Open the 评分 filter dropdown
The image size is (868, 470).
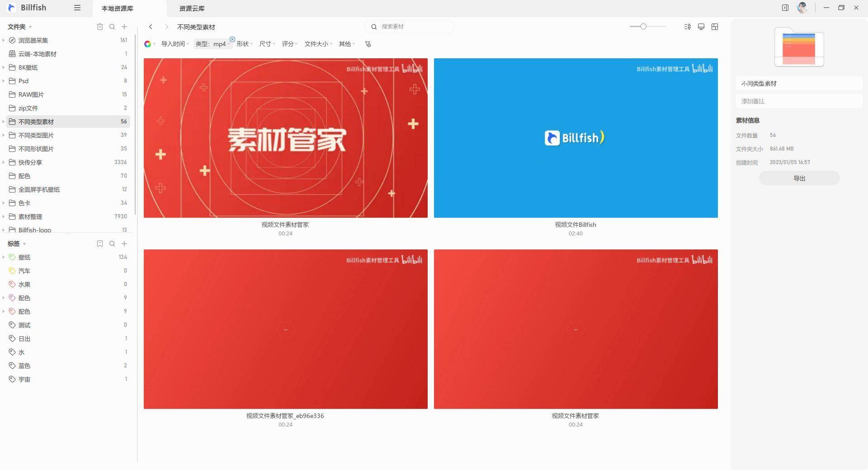(x=289, y=44)
